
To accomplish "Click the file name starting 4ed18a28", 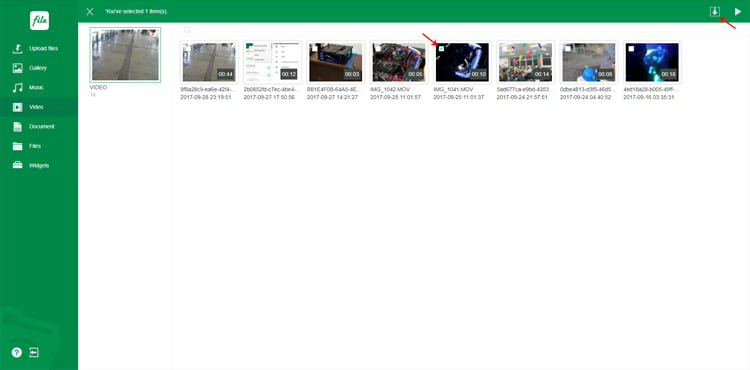I will [x=650, y=89].
